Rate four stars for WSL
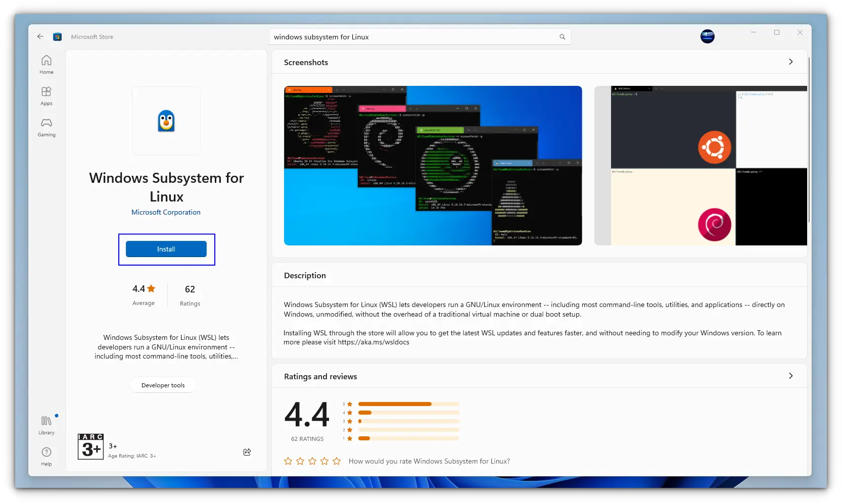The height and width of the screenshot is (504, 842). (x=324, y=461)
